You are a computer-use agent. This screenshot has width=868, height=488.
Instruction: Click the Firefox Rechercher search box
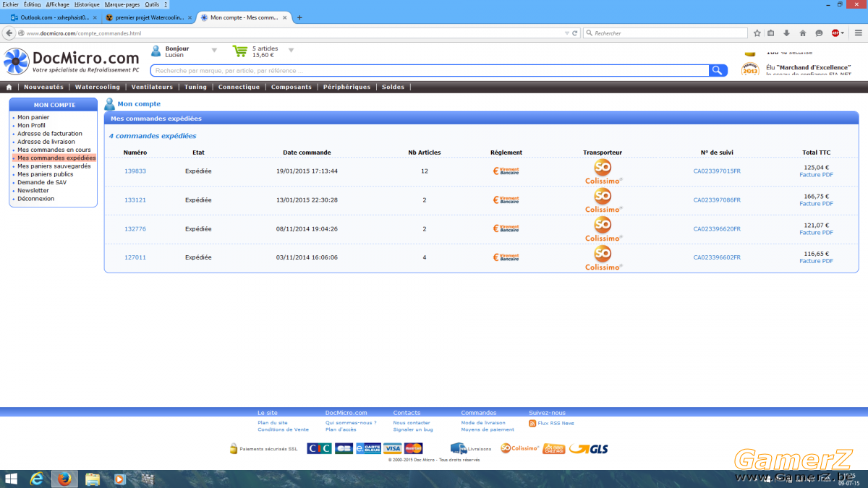[665, 33]
